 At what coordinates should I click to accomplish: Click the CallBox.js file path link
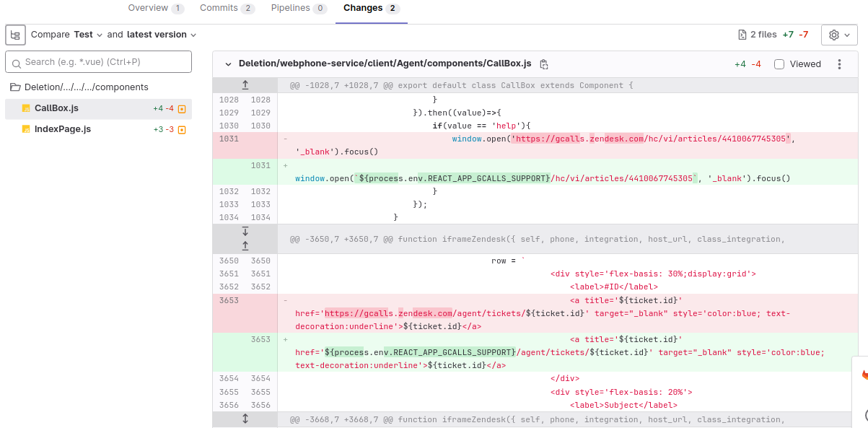tap(385, 64)
